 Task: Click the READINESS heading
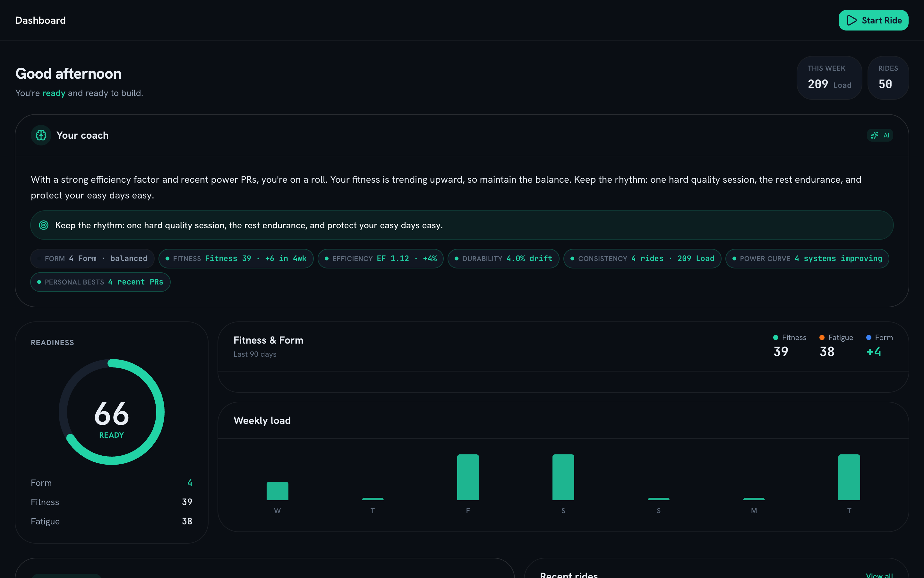52,343
